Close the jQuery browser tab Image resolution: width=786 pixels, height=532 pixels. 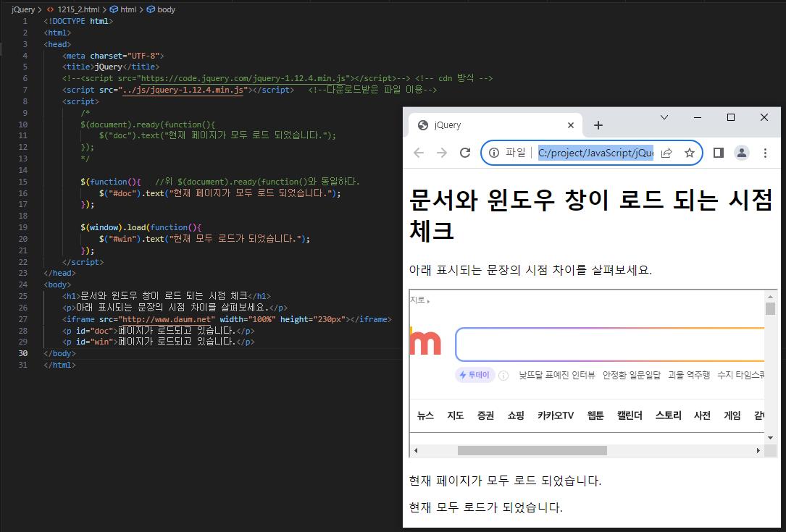[x=570, y=125]
